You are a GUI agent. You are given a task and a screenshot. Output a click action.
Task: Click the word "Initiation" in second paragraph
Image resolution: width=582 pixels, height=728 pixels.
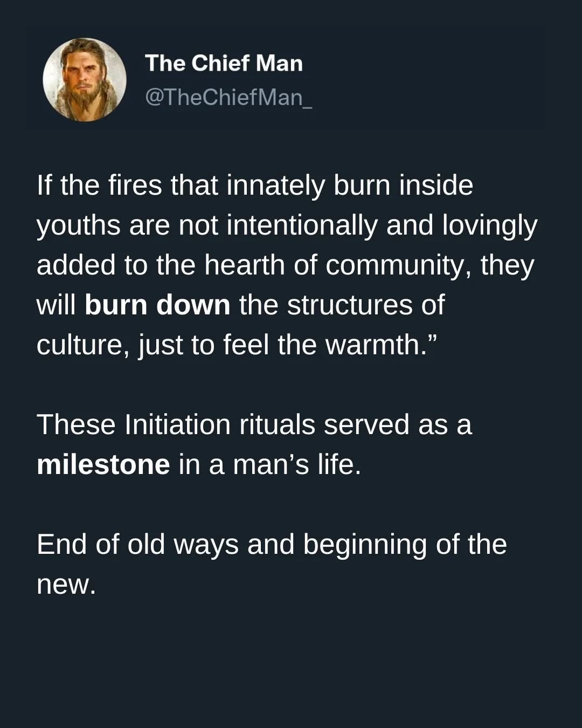(178, 425)
